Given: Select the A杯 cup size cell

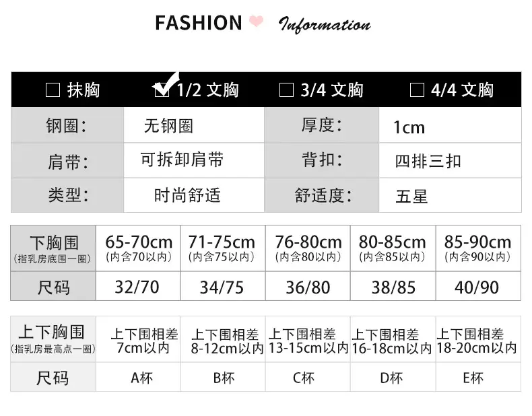Looking at the screenshot, I should [x=138, y=377].
